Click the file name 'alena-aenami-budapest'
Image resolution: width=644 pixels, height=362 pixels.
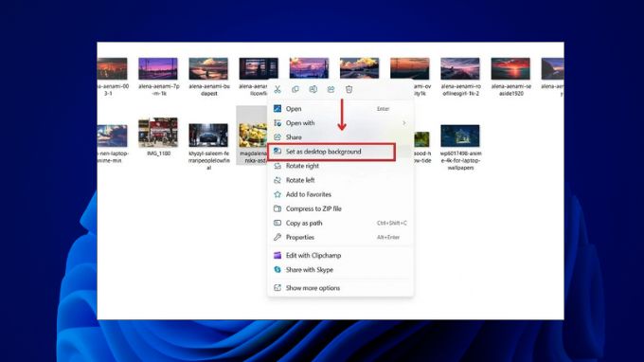pos(208,90)
